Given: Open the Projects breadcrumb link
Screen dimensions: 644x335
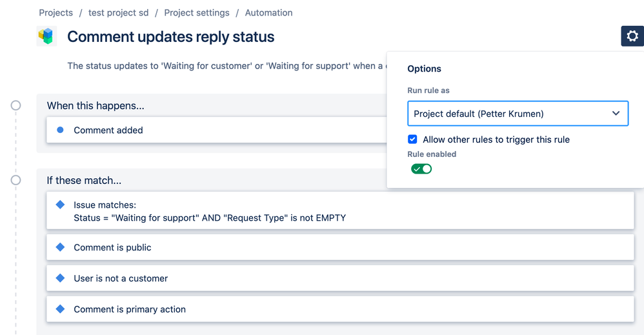Looking at the screenshot, I should click(x=55, y=13).
